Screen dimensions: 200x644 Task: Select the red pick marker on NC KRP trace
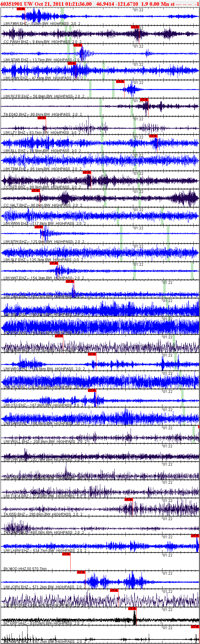click(132, 609)
